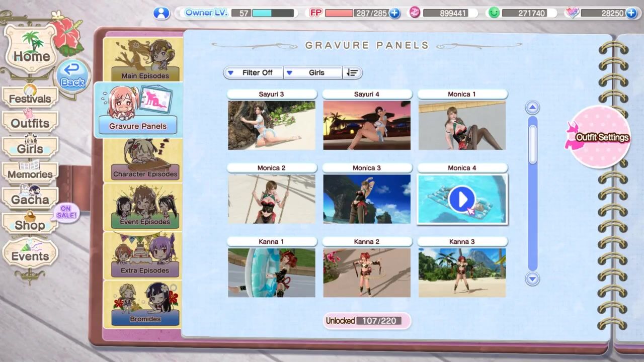Open the Gacha menu icon

(30, 197)
